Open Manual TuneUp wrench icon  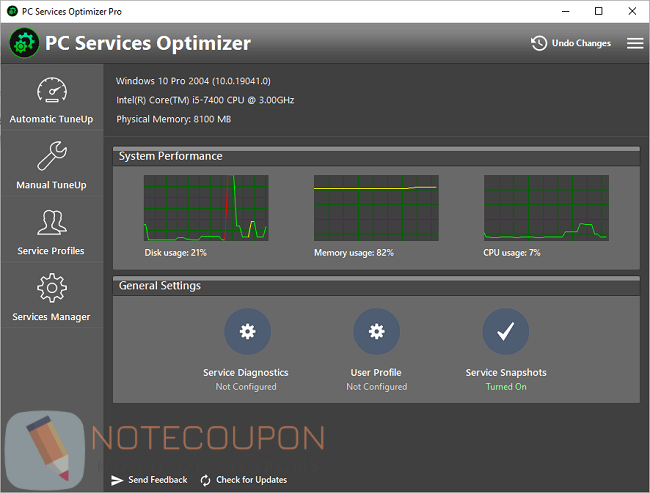(52, 155)
